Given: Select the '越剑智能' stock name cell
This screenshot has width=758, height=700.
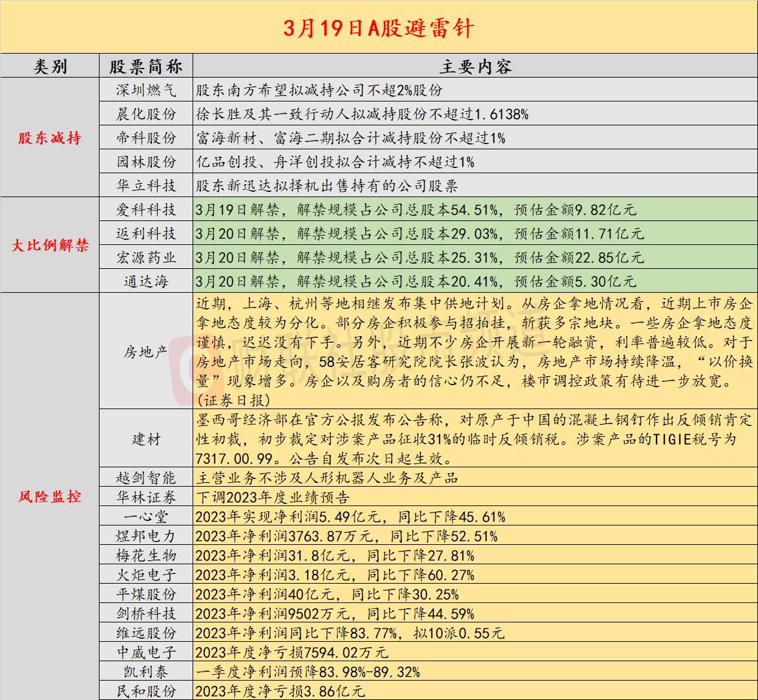Looking at the screenshot, I should pyautogui.click(x=146, y=478).
